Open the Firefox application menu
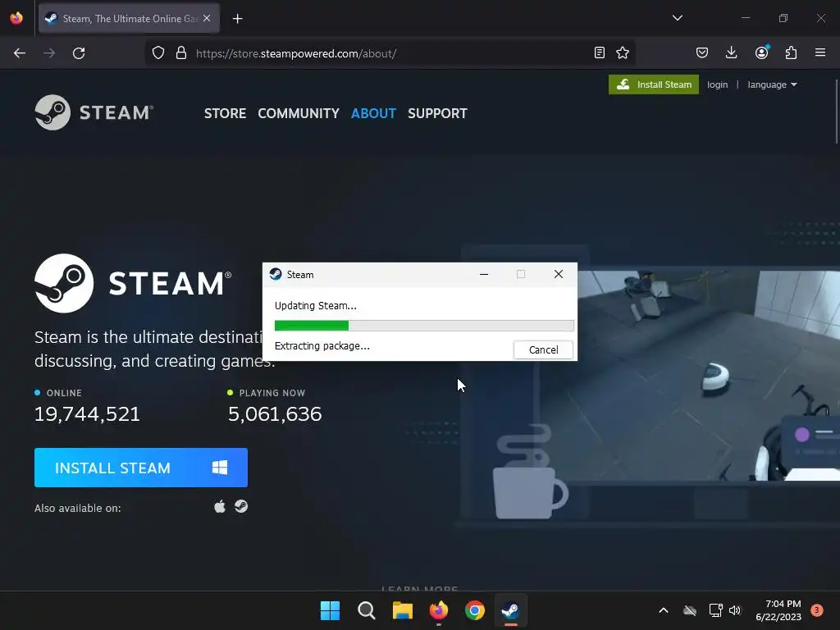 point(820,52)
